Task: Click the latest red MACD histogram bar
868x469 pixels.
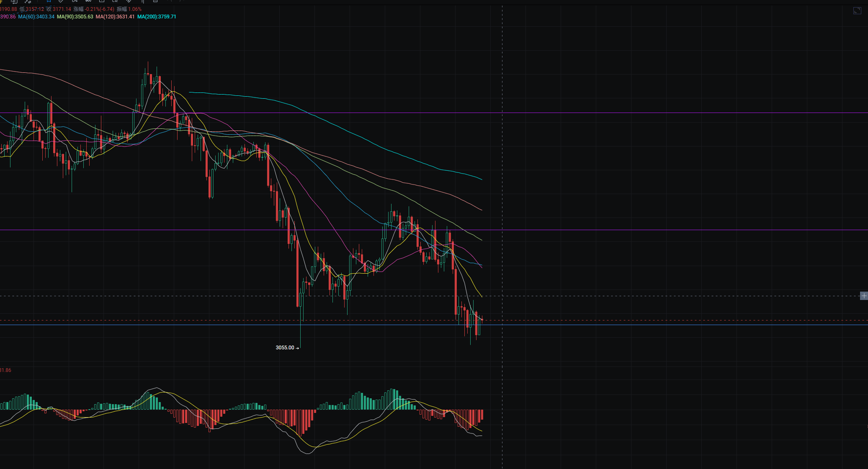Action: (482, 414)
